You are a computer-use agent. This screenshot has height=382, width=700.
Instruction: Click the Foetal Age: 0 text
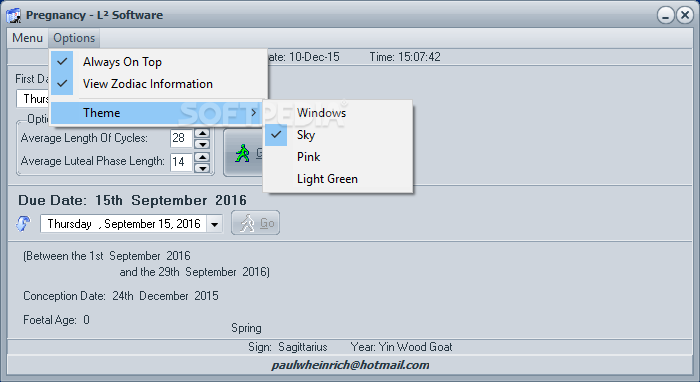coord(56,320)
